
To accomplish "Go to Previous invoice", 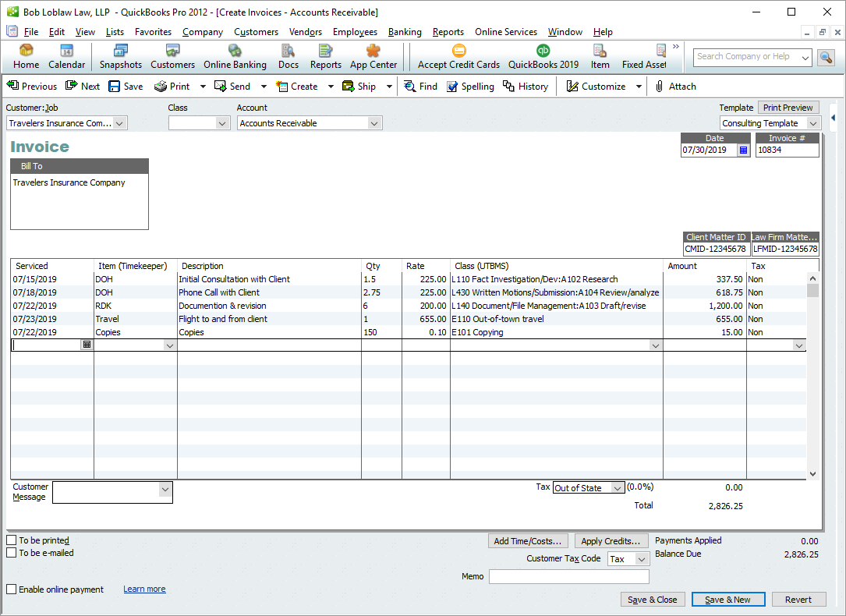I will click(32, 87).
